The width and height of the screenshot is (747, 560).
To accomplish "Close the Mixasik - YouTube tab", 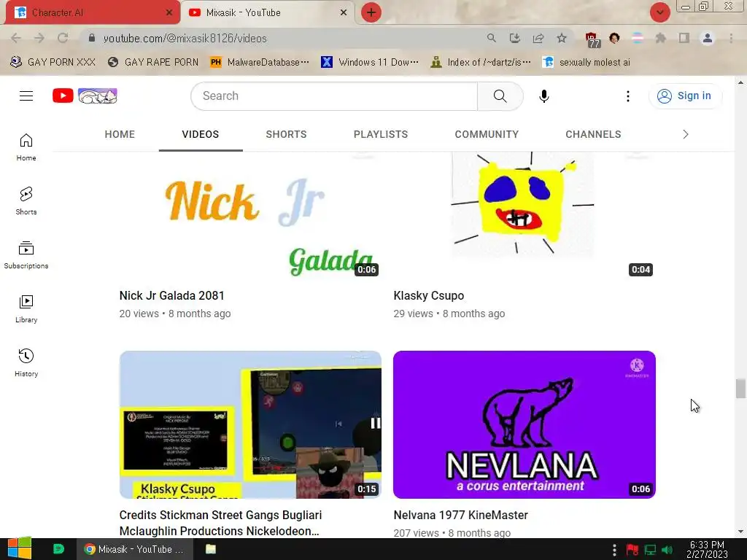I will tap(344, 12).
